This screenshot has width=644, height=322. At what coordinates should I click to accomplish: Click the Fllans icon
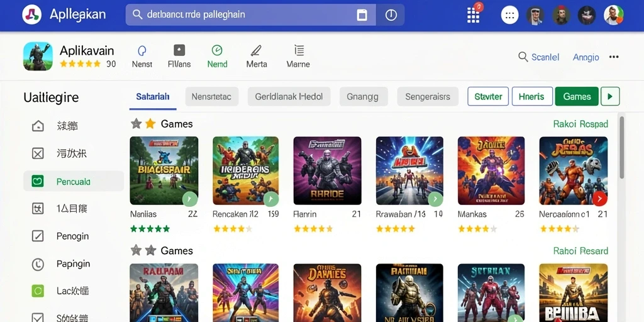tap(179, 50)
